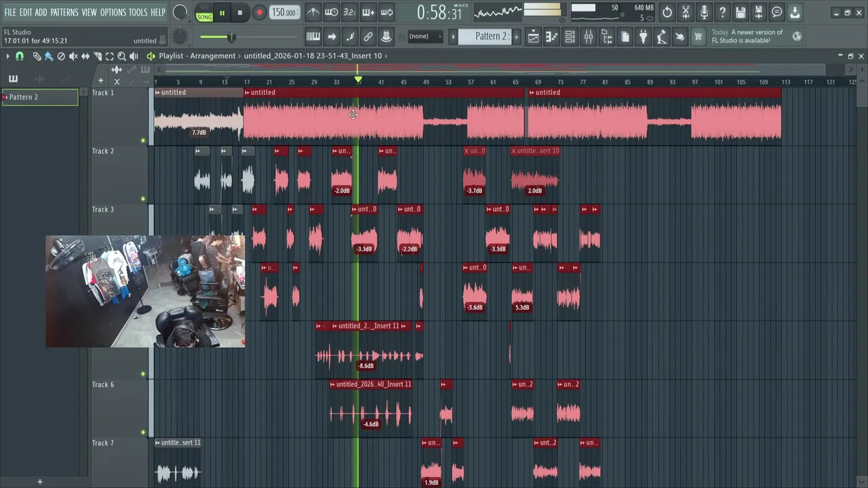868x488 pixels.
Task: Open the audio editor scissors icon
Action: point(686,12)
